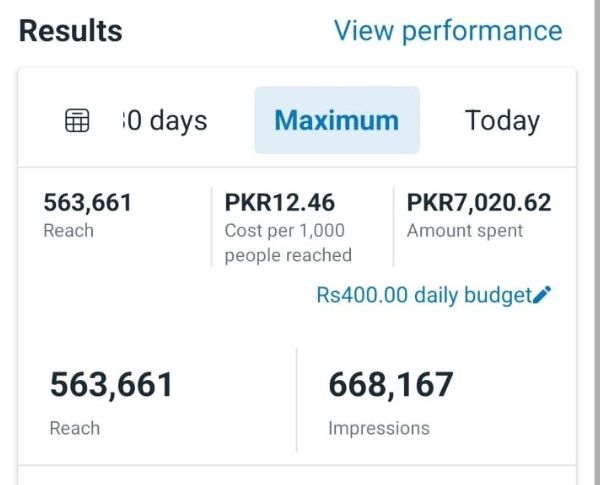
Task: Click the Amount spent label
Action: pos(465,230)
